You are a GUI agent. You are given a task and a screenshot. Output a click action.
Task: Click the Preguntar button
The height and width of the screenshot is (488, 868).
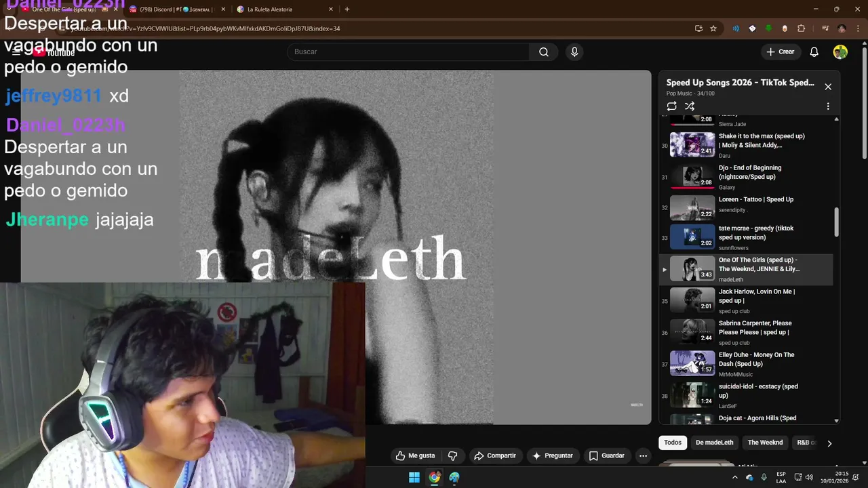pyautogui.click(x=553, y=455)
